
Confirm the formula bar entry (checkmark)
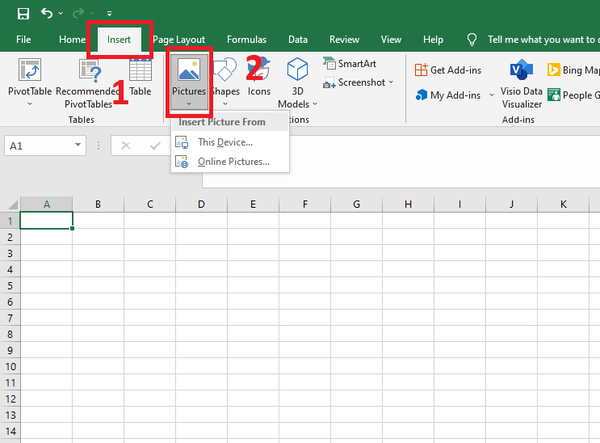tap(155, 146)
